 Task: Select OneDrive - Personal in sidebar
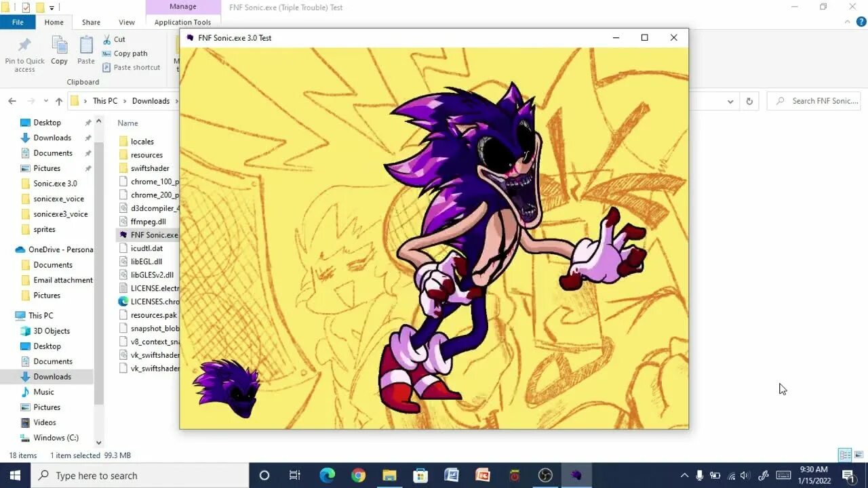tap(60, 249)
